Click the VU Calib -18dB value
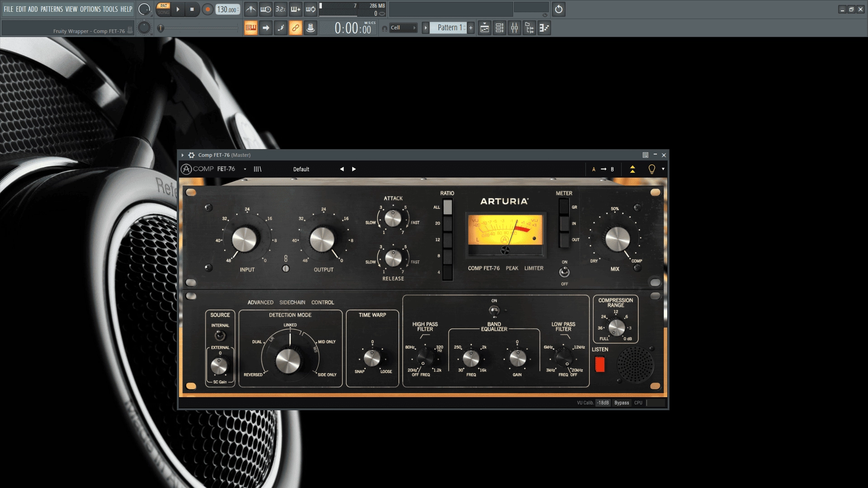The image size is (868, 488). (x=603, y=403)
